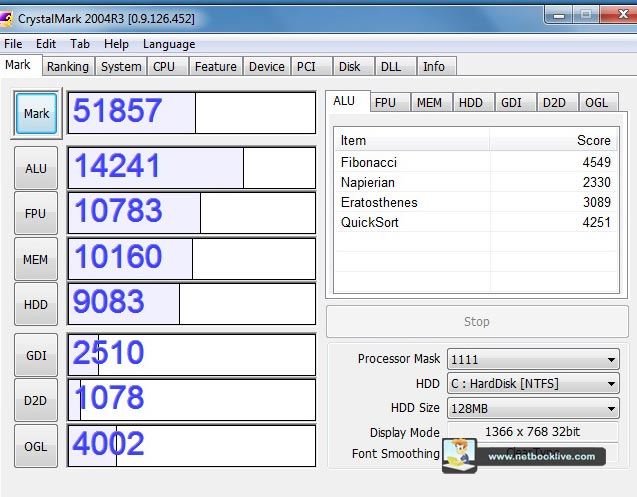This screenshot has height=497, width=637.
Task: Click the ALU score bar 14241
Action: [x=192, y=168]
